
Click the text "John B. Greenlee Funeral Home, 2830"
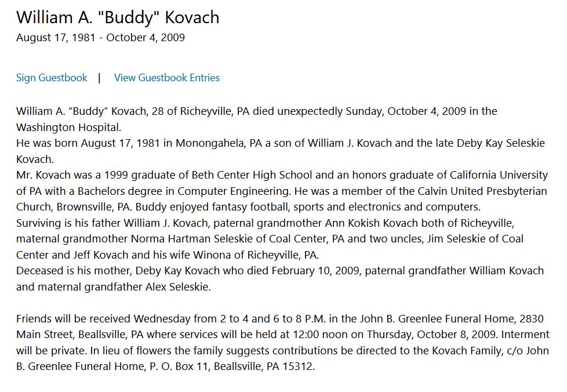tap(451, 319)
